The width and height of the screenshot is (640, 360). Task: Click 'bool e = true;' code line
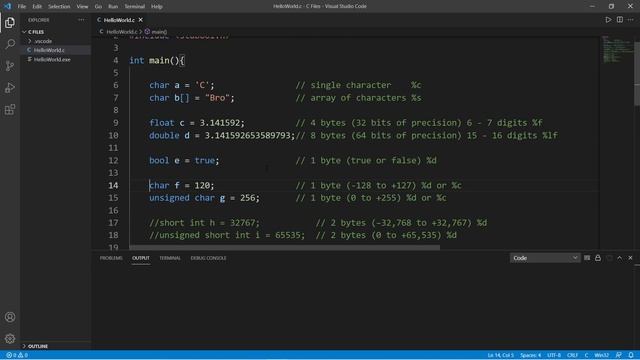184,160
